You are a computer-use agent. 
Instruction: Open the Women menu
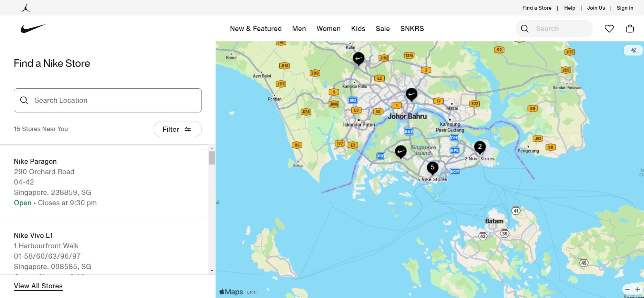[329, 29]
